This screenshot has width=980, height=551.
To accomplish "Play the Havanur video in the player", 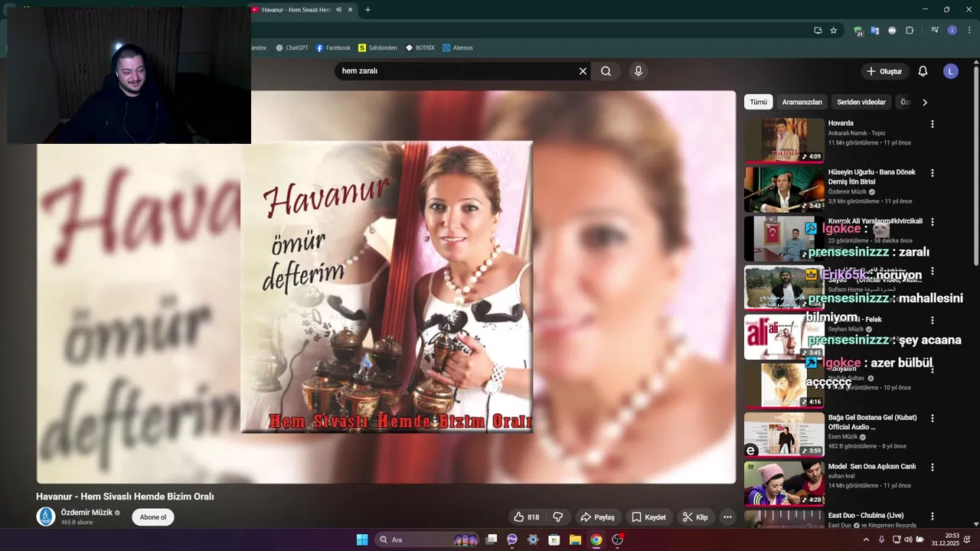I will coord(386,287).
